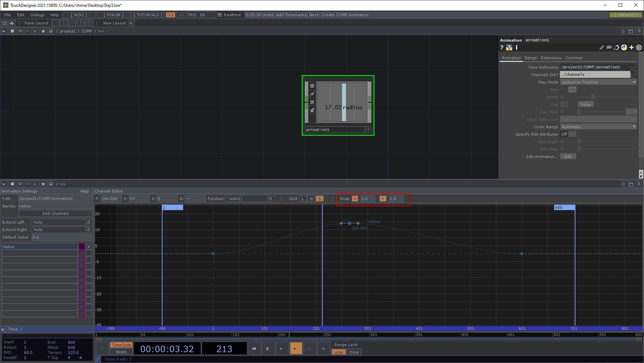This screenshot has width=644, height=363.
Task: Click the Python help icon in parameter panel
Action: click(x=509, y=48)
